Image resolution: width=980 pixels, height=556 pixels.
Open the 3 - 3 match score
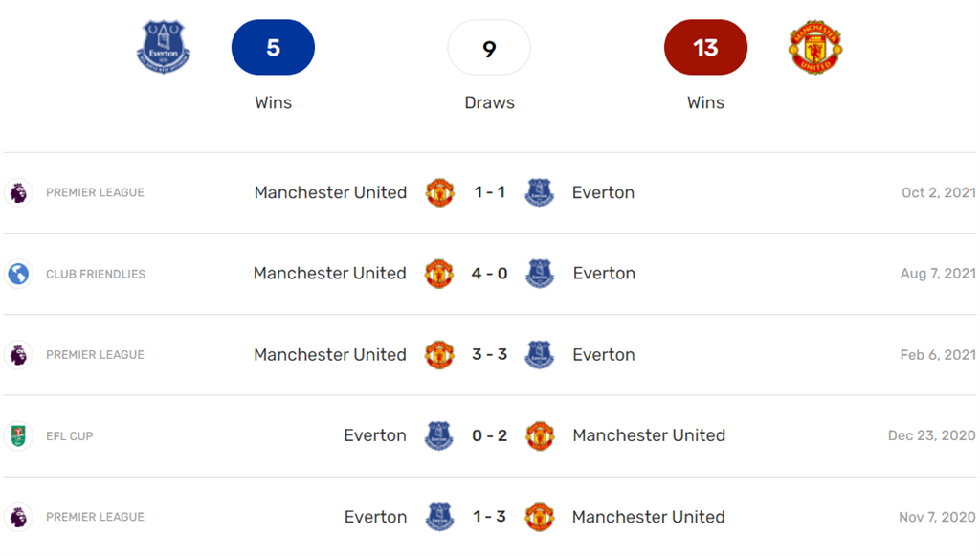(490, 355)
